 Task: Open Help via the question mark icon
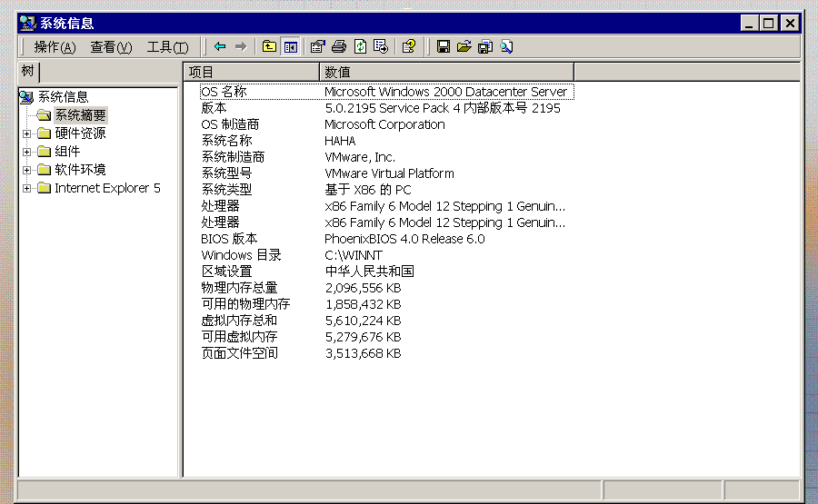pos(409,47)
